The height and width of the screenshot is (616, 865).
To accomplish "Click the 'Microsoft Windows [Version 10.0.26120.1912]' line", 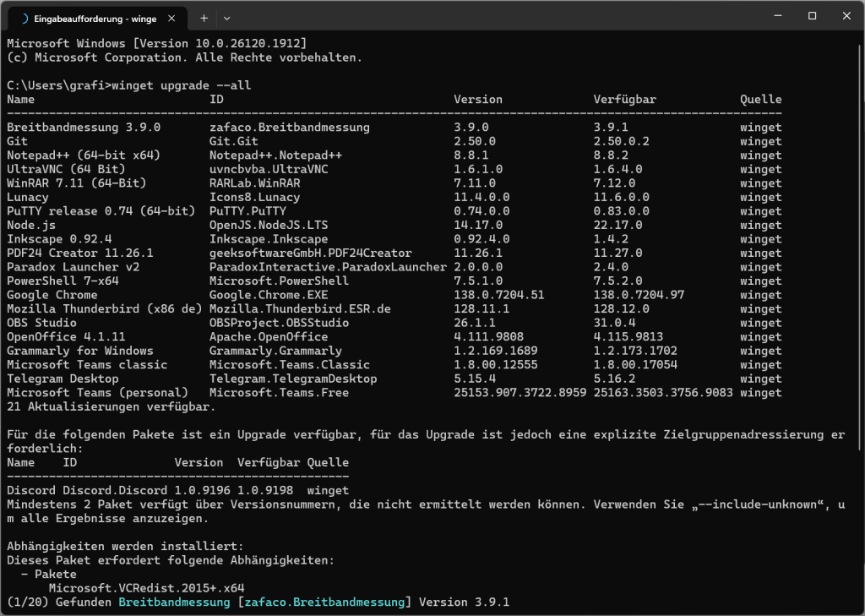I will click(x=156, y=44).
